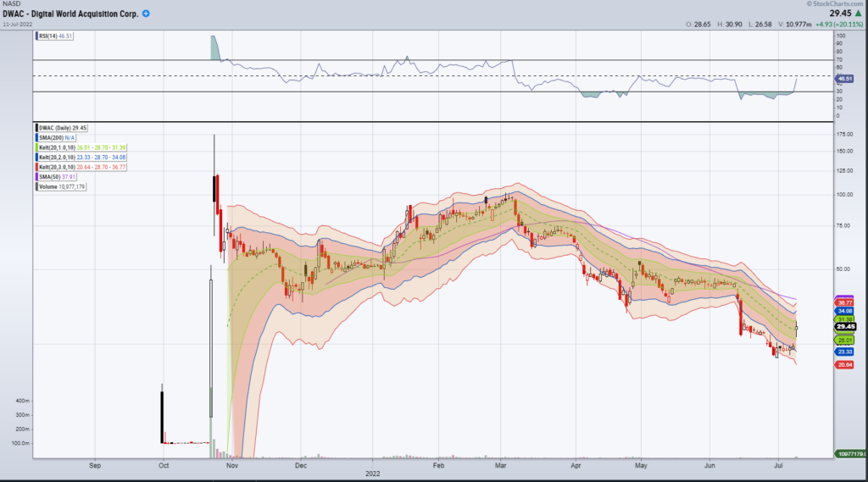Click the 2022 year label on time axis
The image size is (868, 482).
(x=373, y=474)
